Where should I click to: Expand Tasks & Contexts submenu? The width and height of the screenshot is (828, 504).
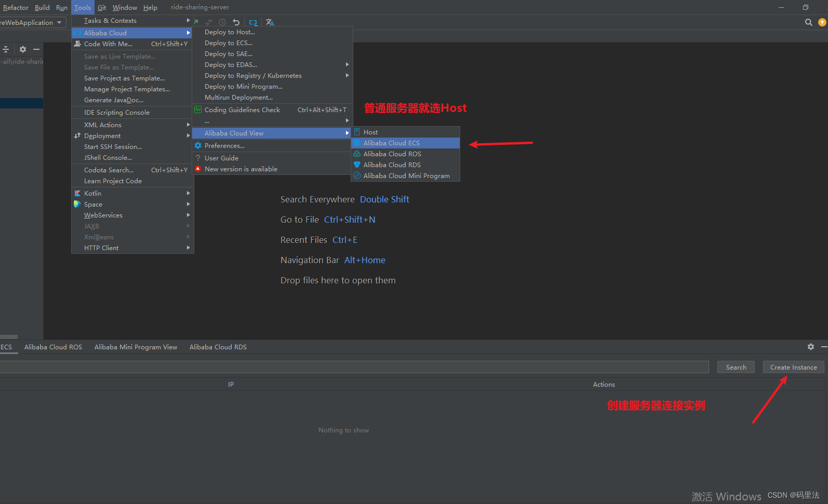pyautogui.click(x=132, y=21)
